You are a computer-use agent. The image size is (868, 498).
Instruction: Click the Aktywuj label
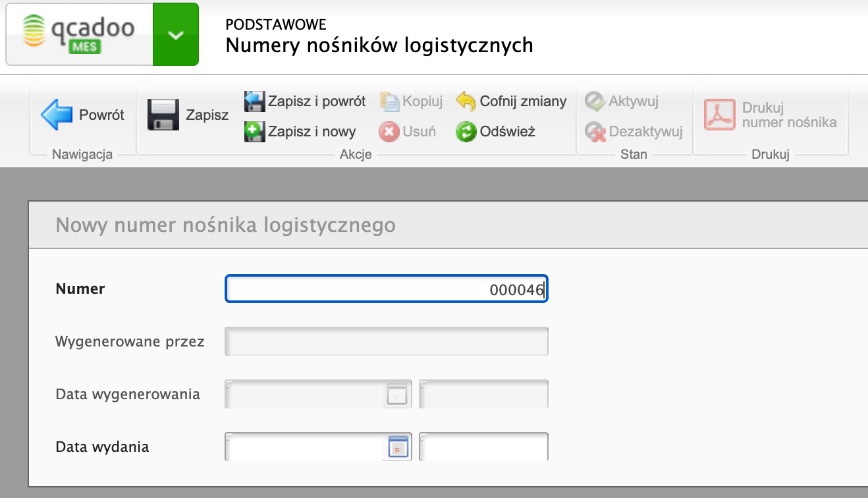click(x=634, y=101)
